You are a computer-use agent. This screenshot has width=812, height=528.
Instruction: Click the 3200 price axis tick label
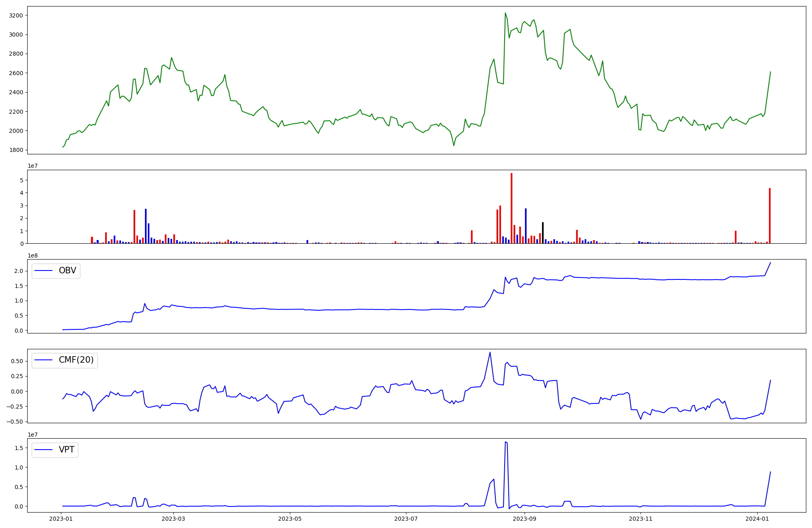[x=16, y=15]
